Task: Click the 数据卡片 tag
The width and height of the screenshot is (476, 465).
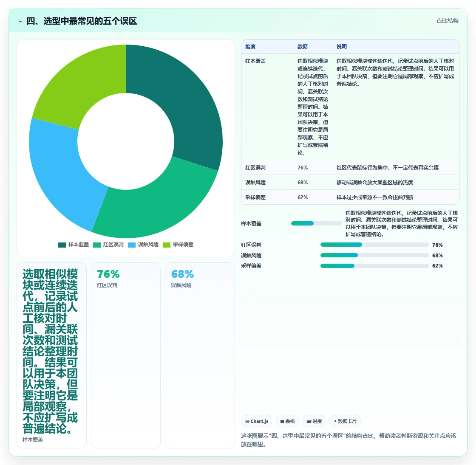Action: [345, 421]
